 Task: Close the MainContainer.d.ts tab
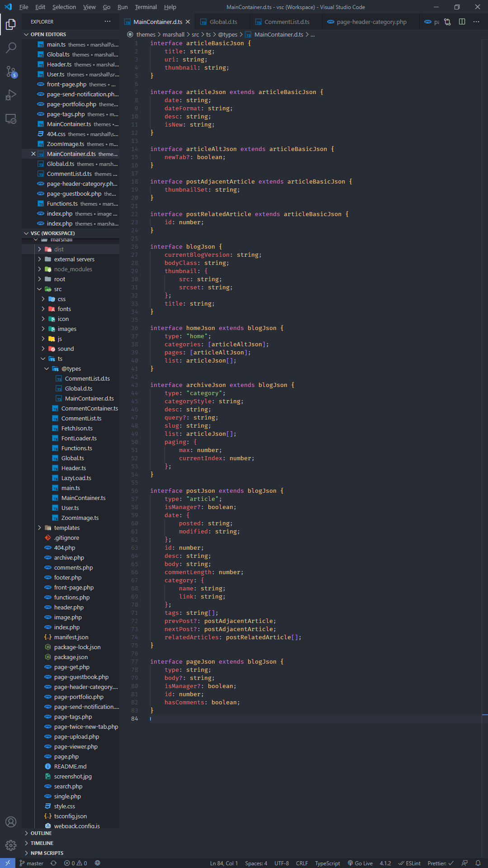pyautogui.click(x=188, y=22)
